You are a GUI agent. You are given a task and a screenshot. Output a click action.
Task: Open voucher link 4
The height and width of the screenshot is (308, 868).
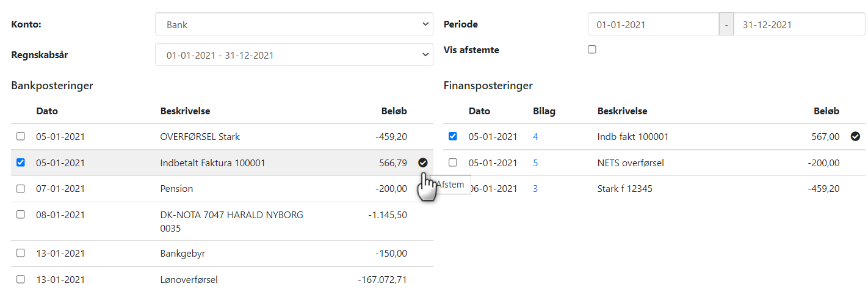[x=535, y=137]
